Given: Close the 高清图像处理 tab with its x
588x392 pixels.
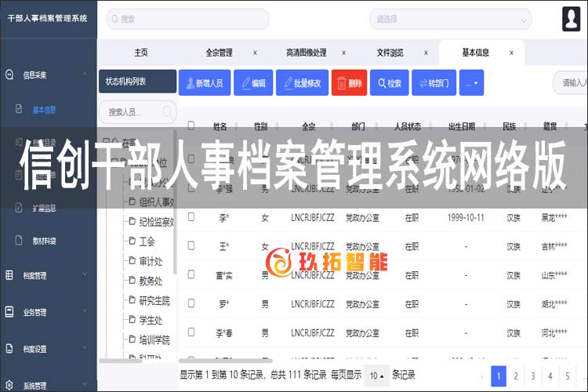Looking at the screenshot, I should (343, 53).
